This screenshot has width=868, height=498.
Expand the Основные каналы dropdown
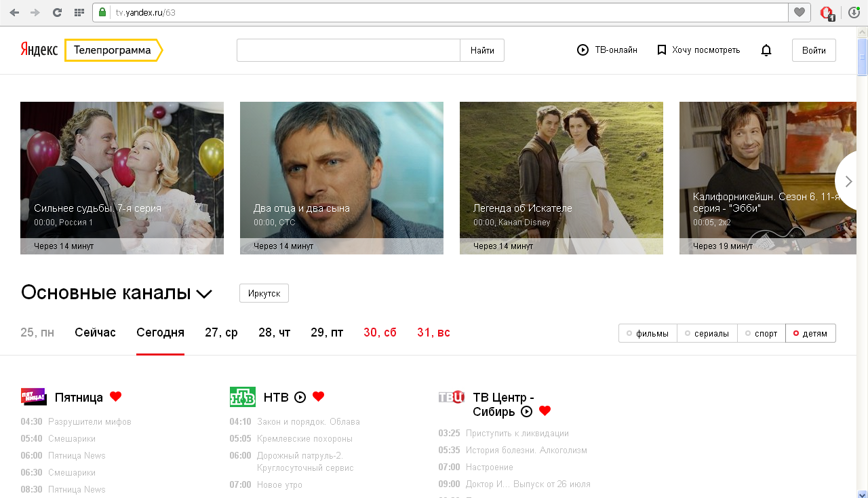(204, 294)
